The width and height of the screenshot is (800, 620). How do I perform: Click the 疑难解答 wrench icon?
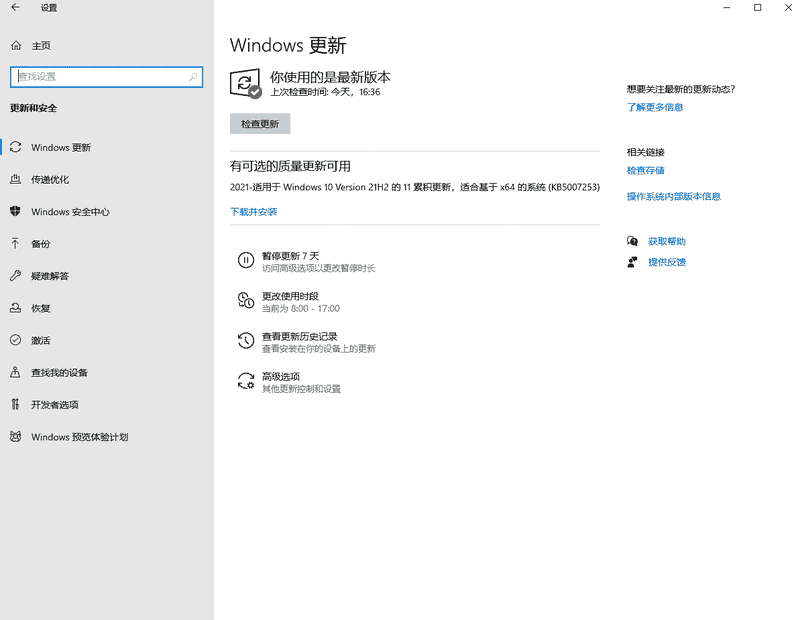click(x=16, y=276)
